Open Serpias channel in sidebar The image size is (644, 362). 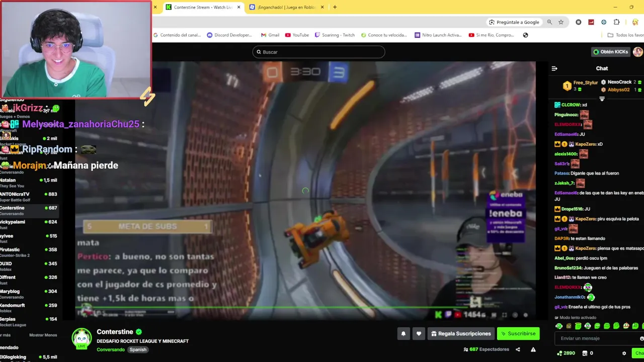(29, 321)
